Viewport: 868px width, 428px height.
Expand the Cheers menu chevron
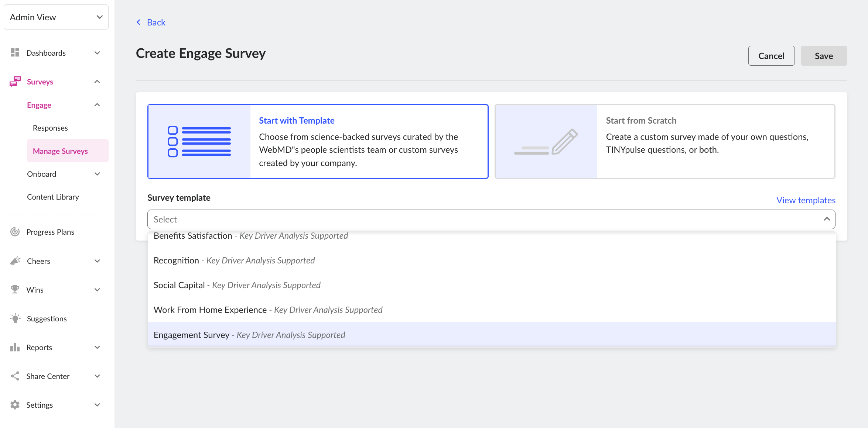coord(98,261)
